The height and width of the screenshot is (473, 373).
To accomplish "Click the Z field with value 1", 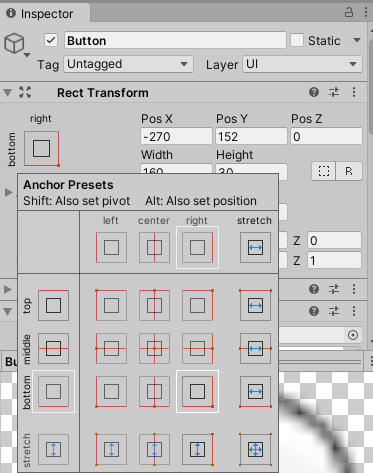I will tap(334, 260).
